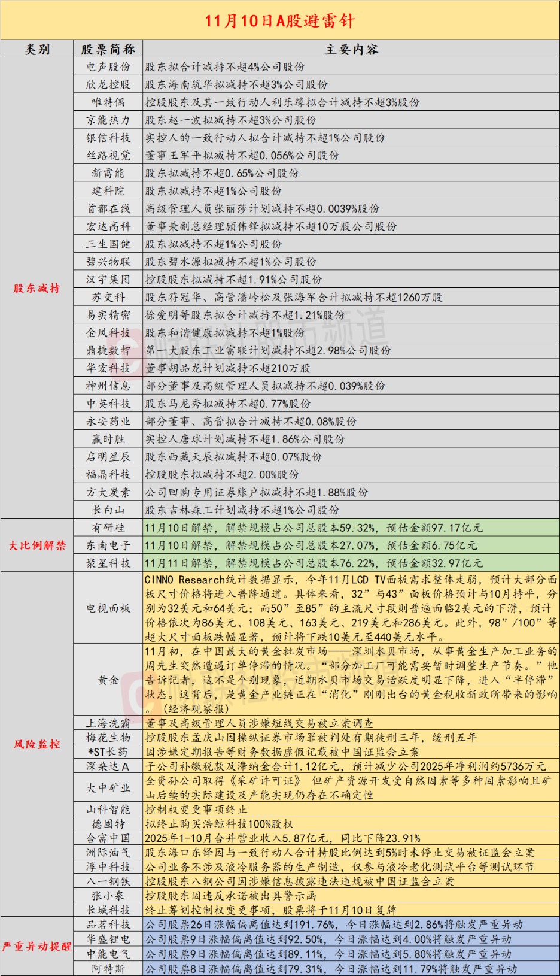
Task: Select the 聚星科技 green content cell
Action: (x=351, y=563)
